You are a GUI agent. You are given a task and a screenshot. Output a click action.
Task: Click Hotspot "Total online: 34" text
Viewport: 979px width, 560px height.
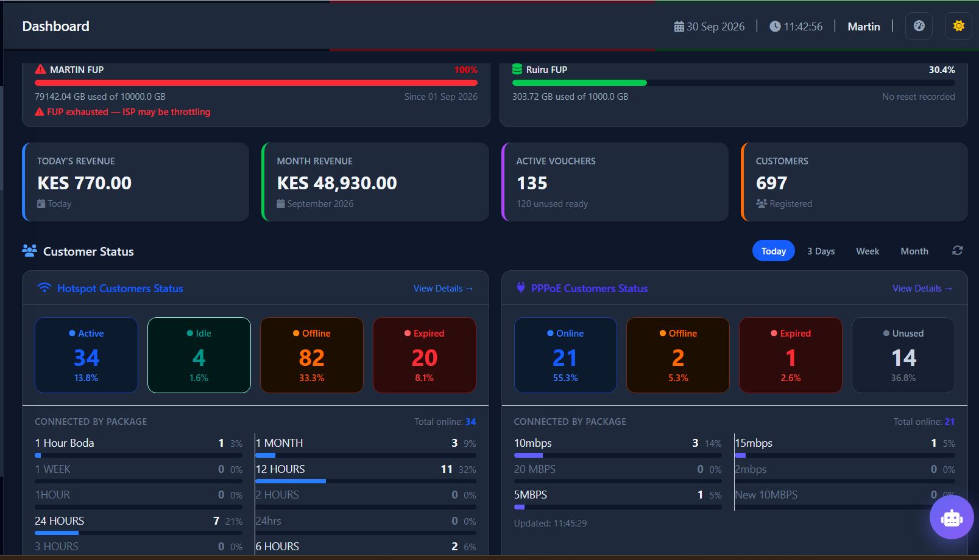(x=445, y=422)
